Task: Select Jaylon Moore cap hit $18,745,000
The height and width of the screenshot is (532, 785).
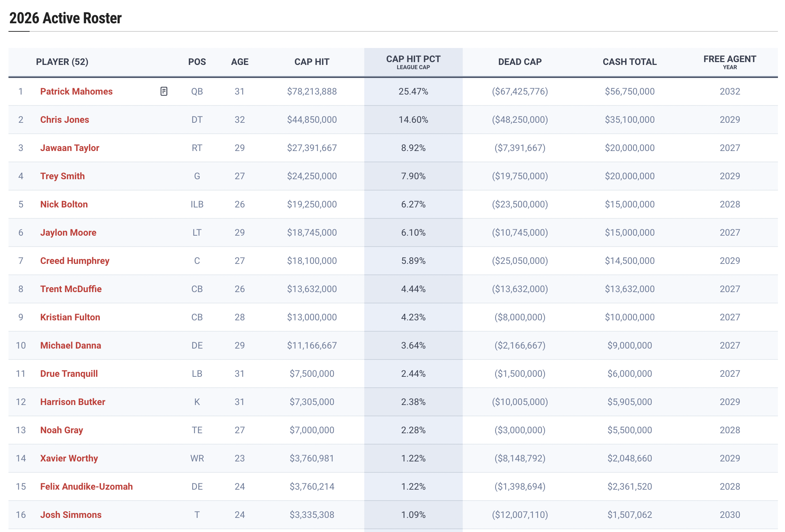Action: (312, 232)
